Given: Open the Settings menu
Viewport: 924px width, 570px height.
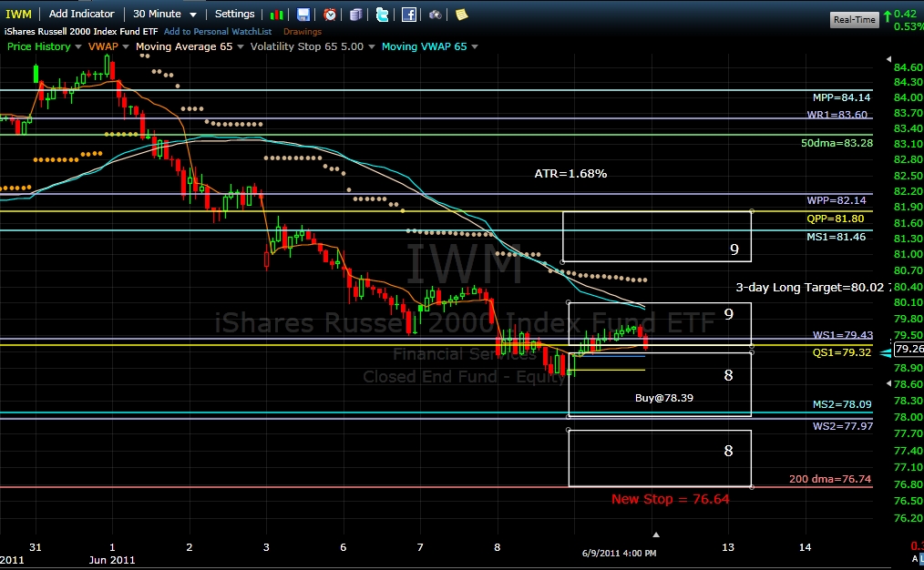Looking at the screenshot, I should (x=234, y=14).
